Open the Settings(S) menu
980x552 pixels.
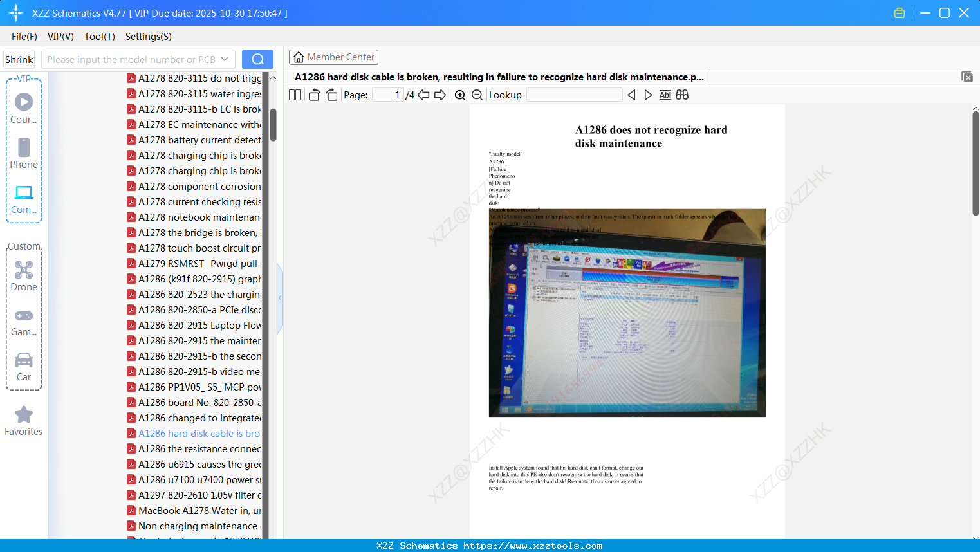(149, 37)
